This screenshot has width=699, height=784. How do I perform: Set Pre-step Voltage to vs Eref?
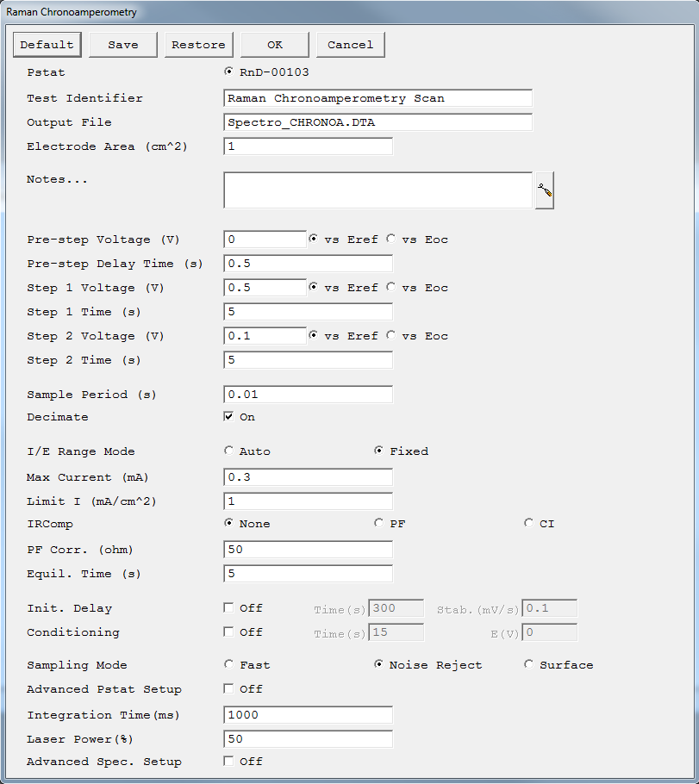coord(313,239)
